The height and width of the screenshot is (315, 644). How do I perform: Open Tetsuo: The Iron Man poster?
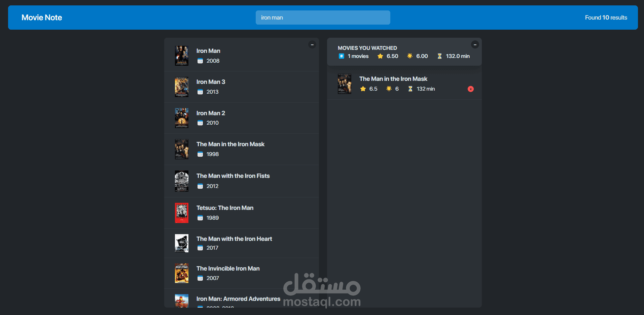(182, 213)
